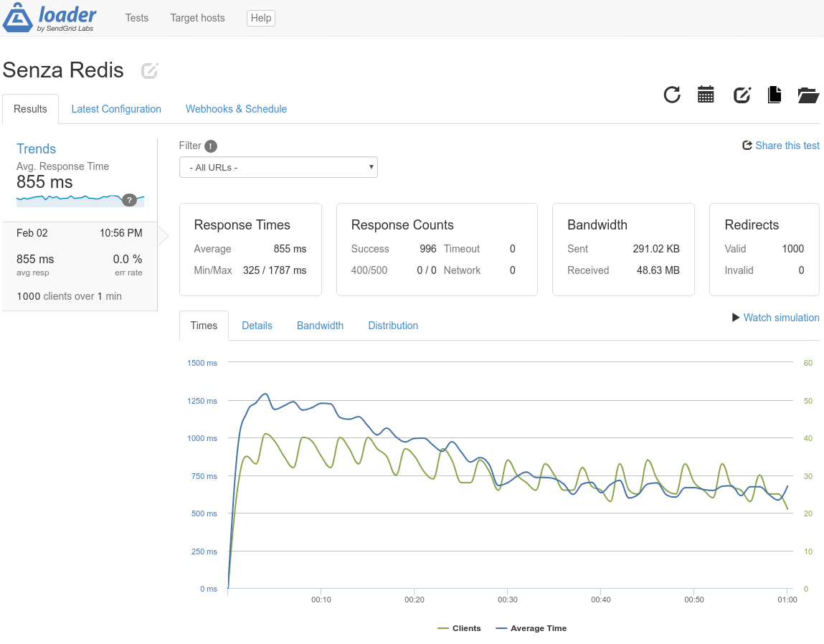This screenshot has height=644, width=824.
Task: Click the share arrow icon next to Share this test
Action: [x=747, y=145]
